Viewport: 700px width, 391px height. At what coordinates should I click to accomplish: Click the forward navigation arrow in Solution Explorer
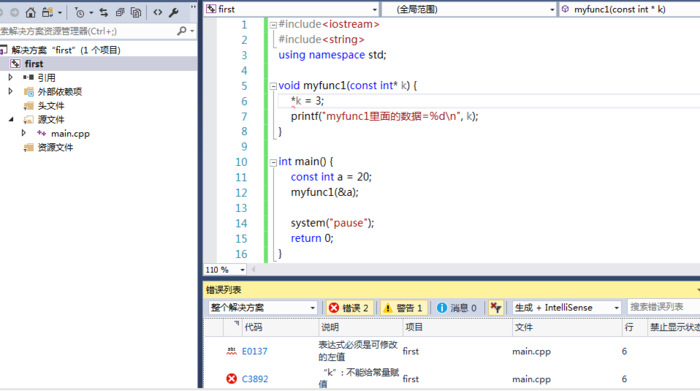[x=14, y=12]
